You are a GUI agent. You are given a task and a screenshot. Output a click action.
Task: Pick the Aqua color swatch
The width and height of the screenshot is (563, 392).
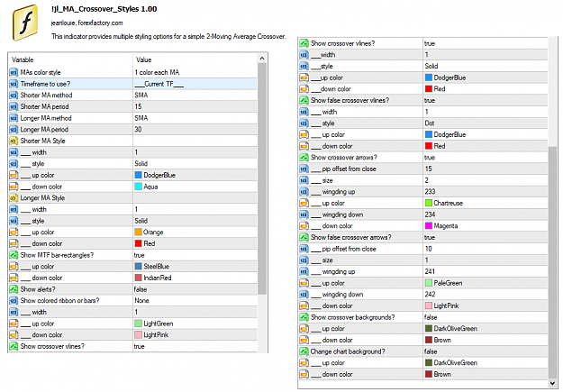point(138,187)
